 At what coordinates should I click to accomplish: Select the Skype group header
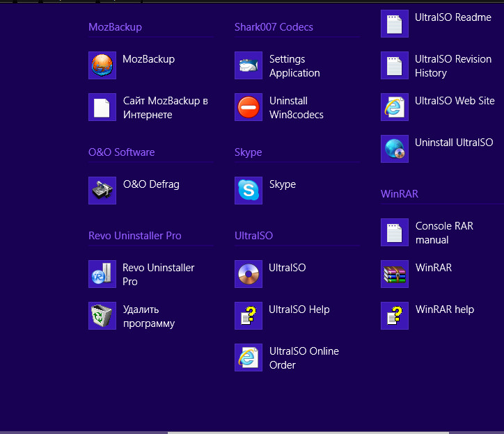click(x=248, y=152)
